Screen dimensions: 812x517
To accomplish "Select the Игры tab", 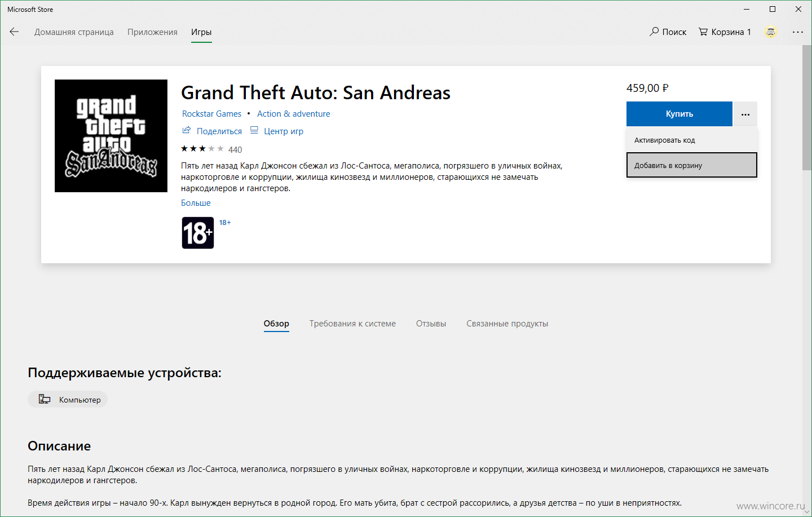I will 201,32.
